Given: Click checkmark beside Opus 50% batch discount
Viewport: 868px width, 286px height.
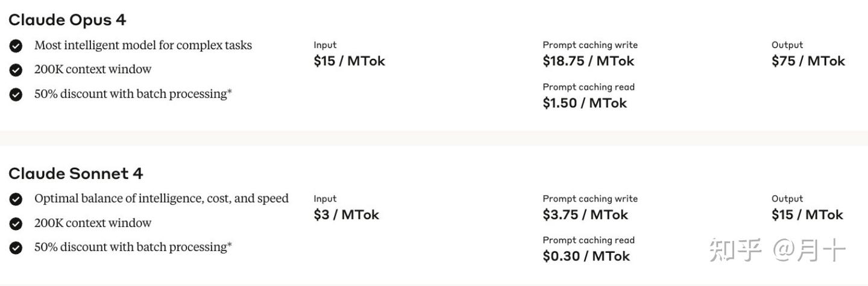Looking at the screenshot, I should pyautogui.click(x=16, y=95).
